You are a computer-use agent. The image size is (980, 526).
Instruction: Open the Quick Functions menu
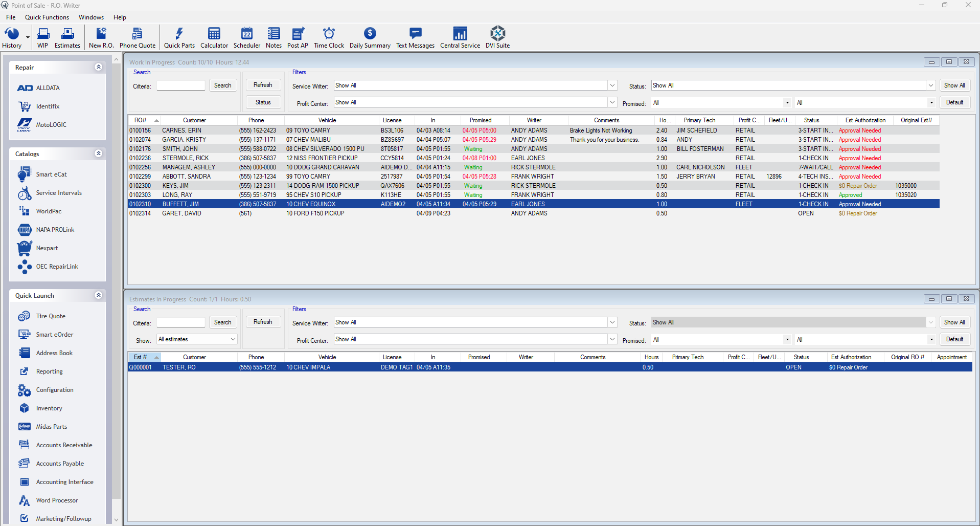tap(47, 17)
